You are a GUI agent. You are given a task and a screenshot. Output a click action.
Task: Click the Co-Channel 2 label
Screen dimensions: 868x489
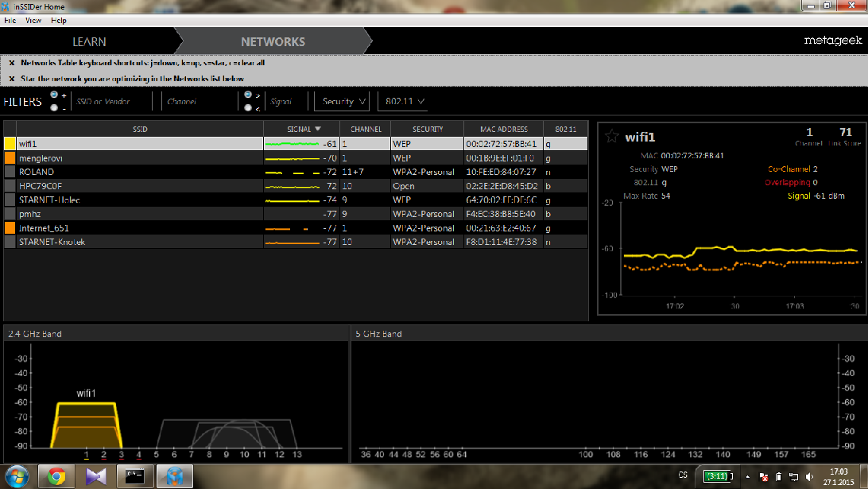792,169
